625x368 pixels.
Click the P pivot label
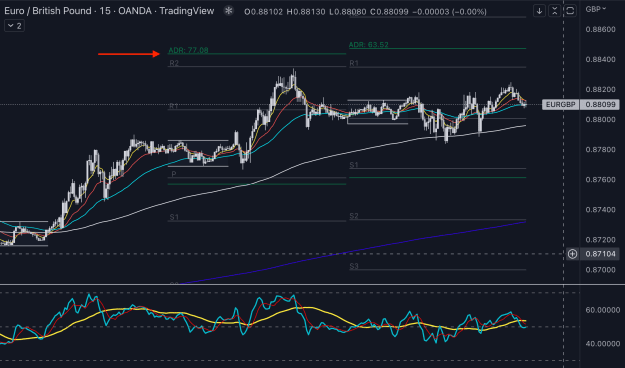174,174
